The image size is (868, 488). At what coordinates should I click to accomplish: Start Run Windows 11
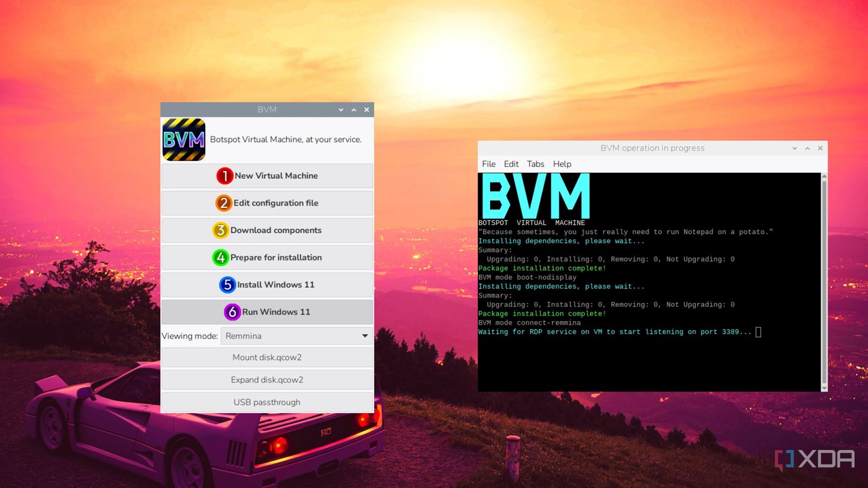[267, 312]
